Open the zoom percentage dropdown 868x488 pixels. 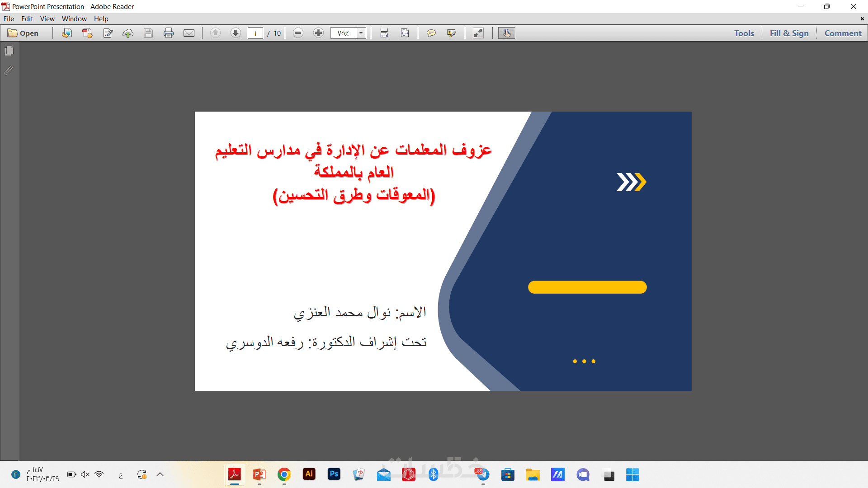[361, 33]
